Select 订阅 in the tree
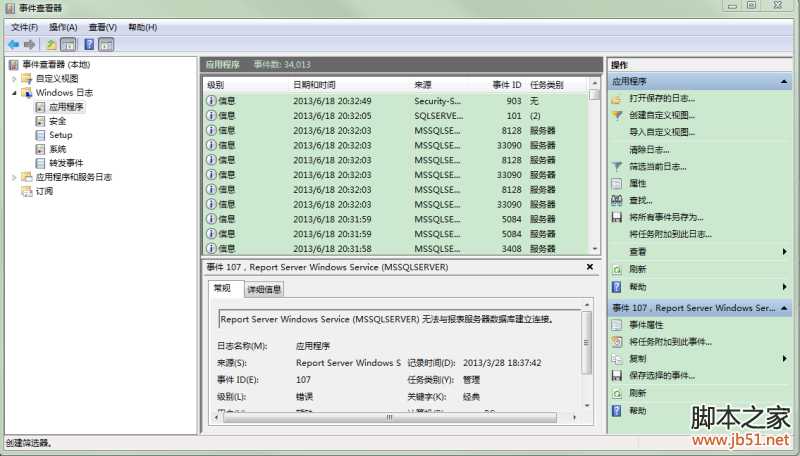 (44, 191)
